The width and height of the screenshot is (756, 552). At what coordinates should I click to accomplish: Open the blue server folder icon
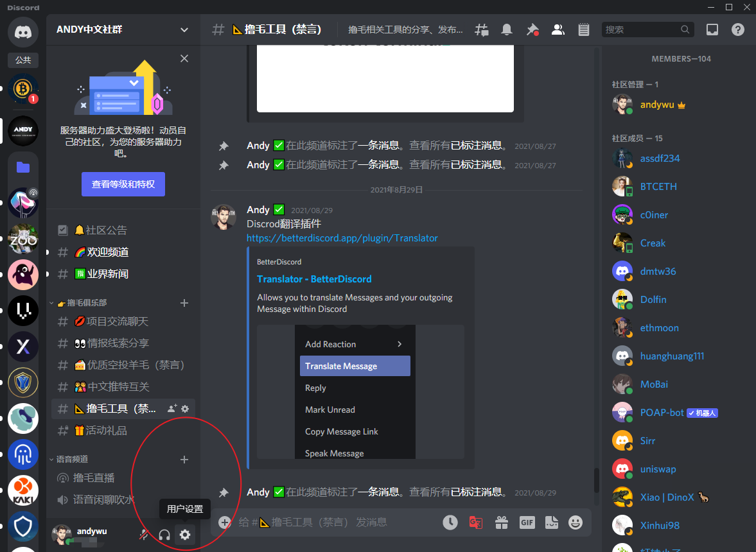[22, 167]
